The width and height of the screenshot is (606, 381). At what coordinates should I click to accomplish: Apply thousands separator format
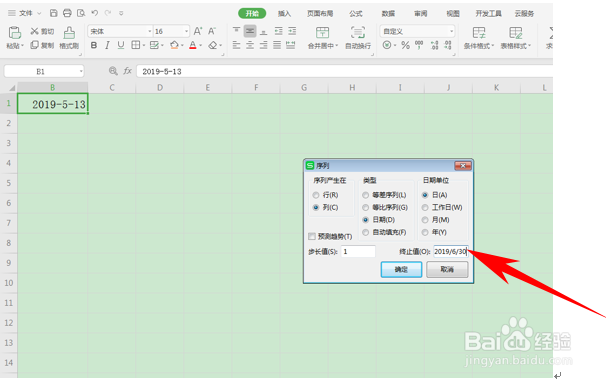pos(419,45)
